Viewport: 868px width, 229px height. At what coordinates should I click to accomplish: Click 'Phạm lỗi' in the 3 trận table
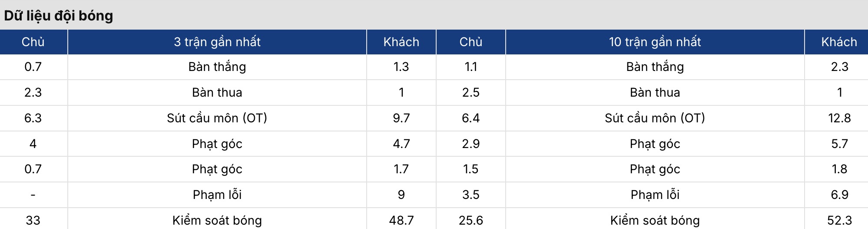click(217, 195)
